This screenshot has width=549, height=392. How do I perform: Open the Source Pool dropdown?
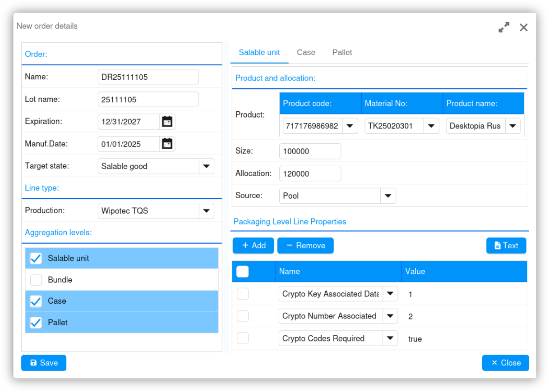click(x=388, y=196)
